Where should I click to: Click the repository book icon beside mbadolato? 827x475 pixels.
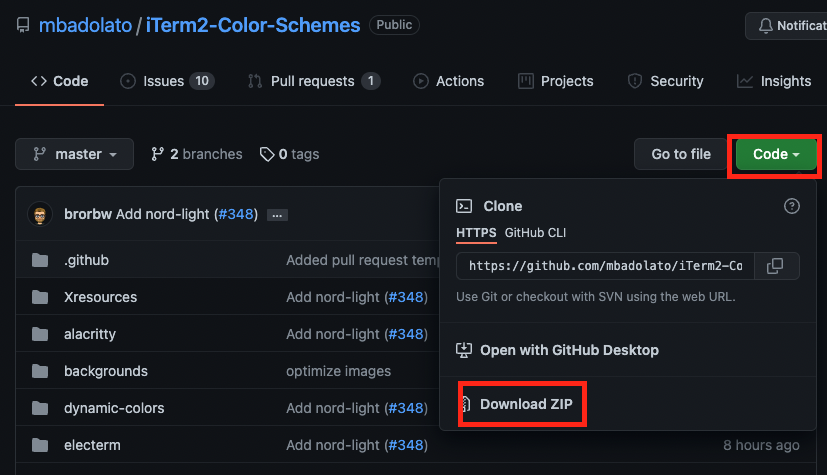23,25
